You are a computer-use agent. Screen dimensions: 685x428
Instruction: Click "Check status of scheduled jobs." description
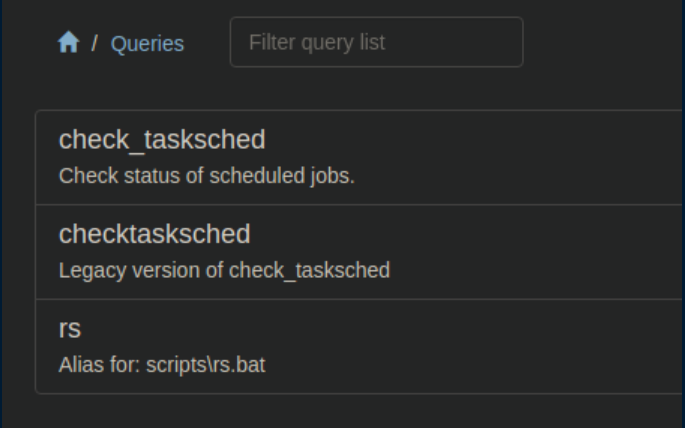point(207,176)
